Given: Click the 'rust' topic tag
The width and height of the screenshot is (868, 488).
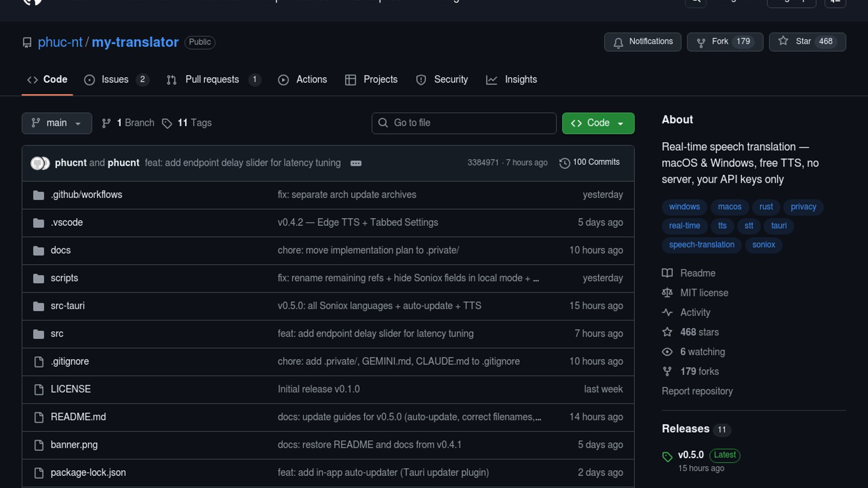Looking at the screenshot, I should coord(766,207).
